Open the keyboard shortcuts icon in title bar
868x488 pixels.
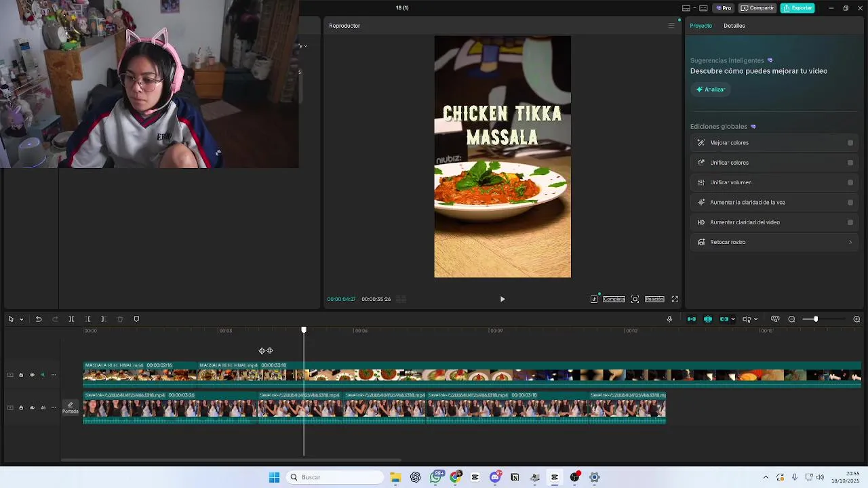pos(703,8)
